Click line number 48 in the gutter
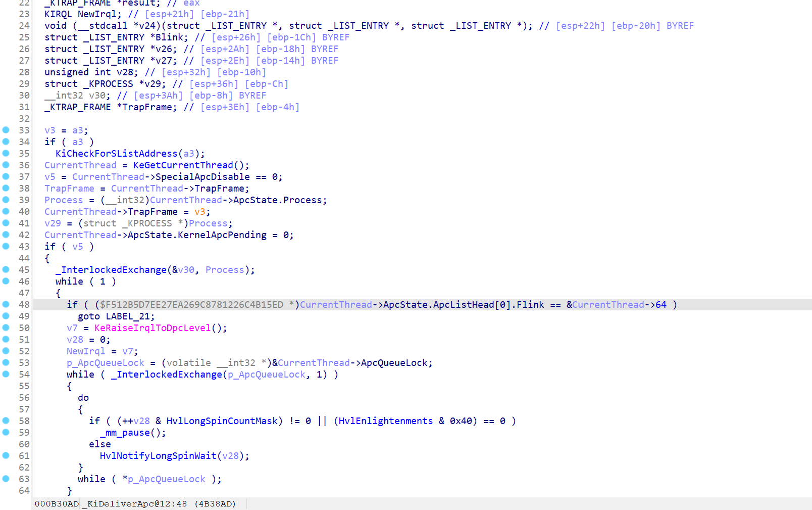812x510 pixels. [24, 305]
